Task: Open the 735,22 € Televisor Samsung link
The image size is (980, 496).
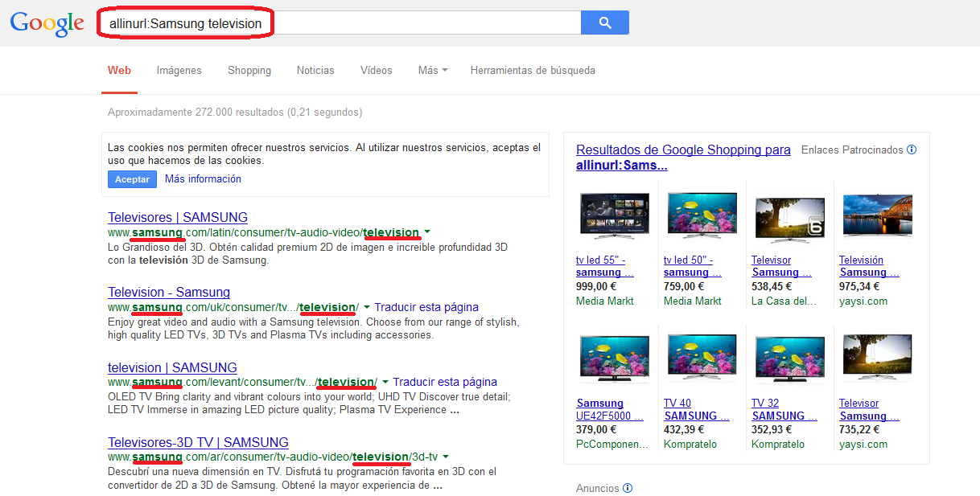Action: click(x=868, y=409)
